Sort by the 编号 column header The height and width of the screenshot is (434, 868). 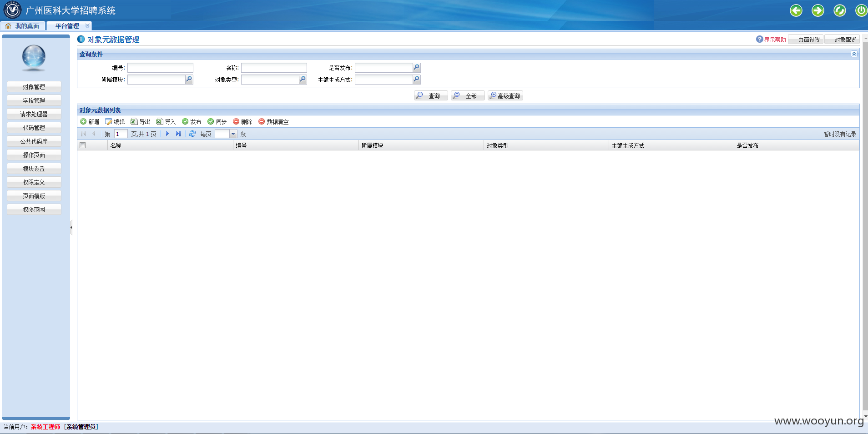[x=296, y=145]
